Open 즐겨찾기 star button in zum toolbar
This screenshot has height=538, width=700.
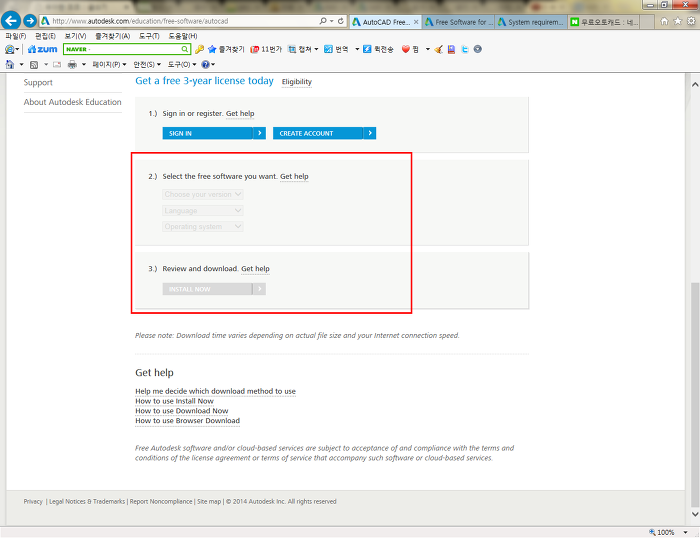point(226,49)
